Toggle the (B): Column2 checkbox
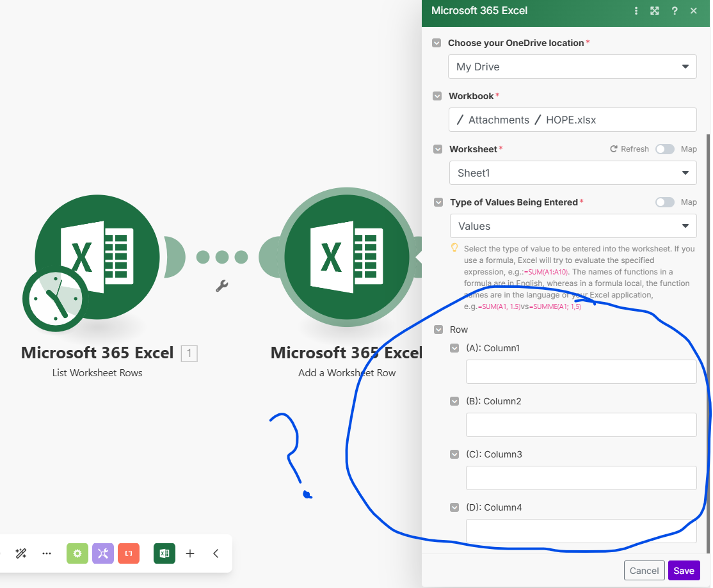 pos(454,401)
